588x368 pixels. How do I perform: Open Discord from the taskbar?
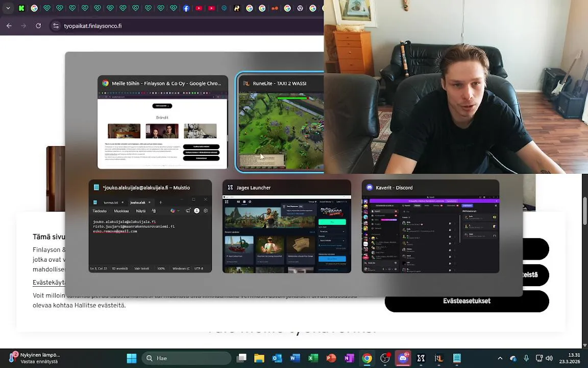pos(403,358)
